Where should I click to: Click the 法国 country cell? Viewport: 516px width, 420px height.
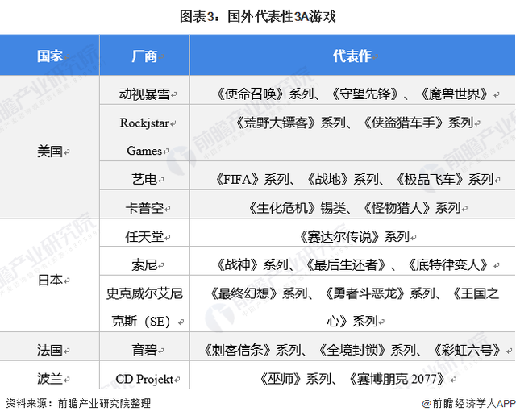(x=49, y=349)
